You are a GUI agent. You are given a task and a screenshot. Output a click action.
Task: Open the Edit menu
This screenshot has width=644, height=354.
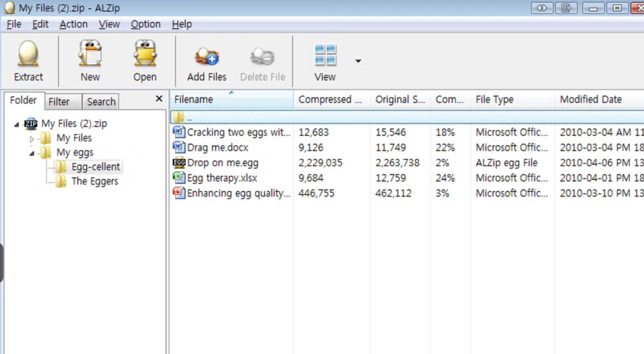tap(40, 24)
